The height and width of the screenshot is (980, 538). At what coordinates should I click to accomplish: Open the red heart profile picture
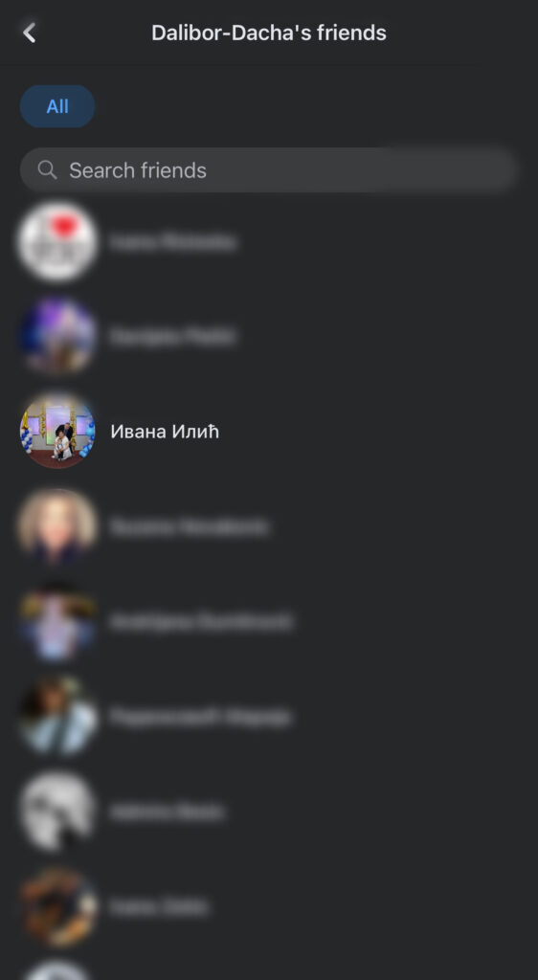[57, 241]
